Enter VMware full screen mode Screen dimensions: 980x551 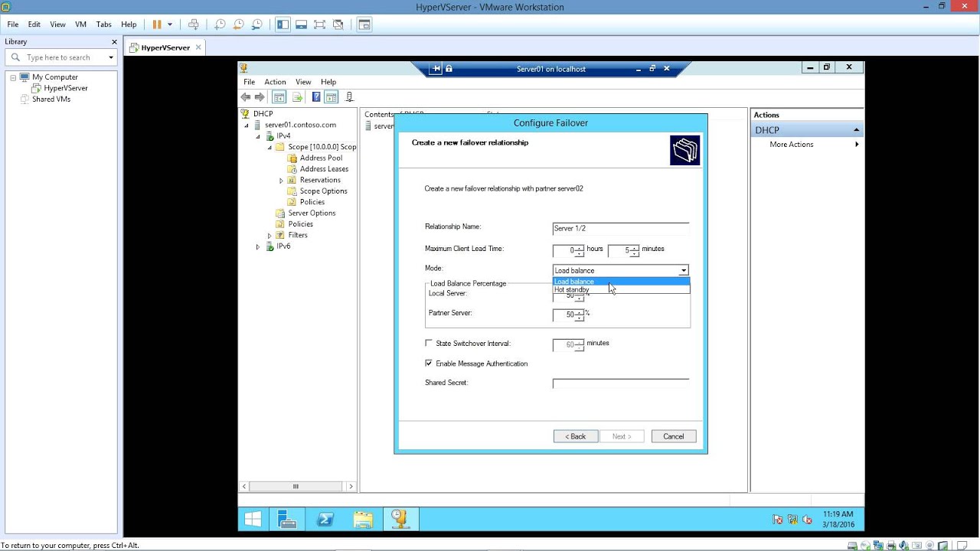click(320, 24)
